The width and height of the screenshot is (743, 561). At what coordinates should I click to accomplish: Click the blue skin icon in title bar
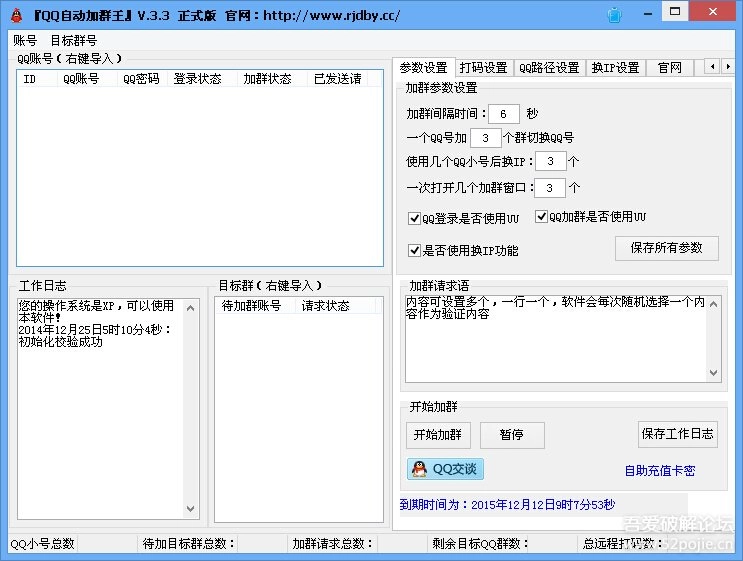(x=614, y=15)
